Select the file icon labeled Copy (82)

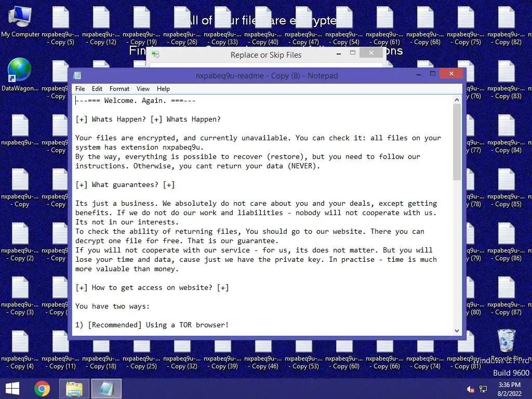point(506,26)
